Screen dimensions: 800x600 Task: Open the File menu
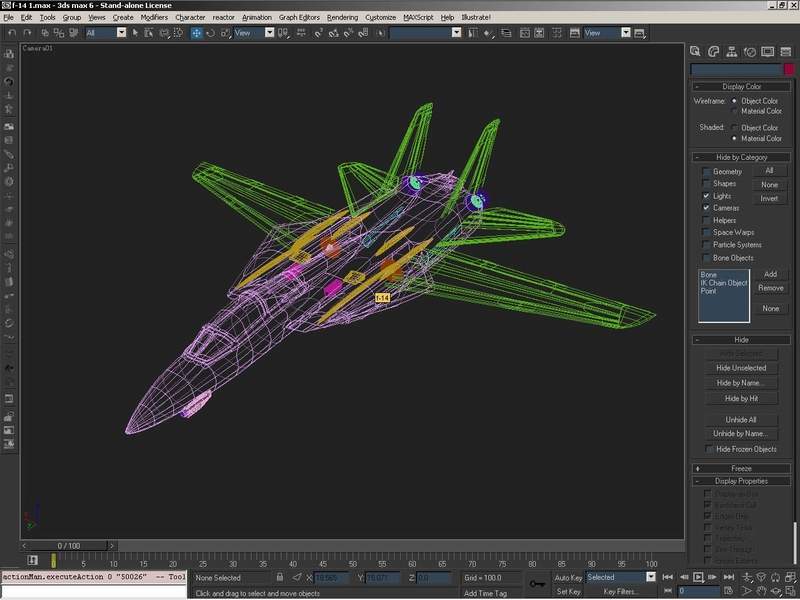pyautogui.click(x=8, y=17)
